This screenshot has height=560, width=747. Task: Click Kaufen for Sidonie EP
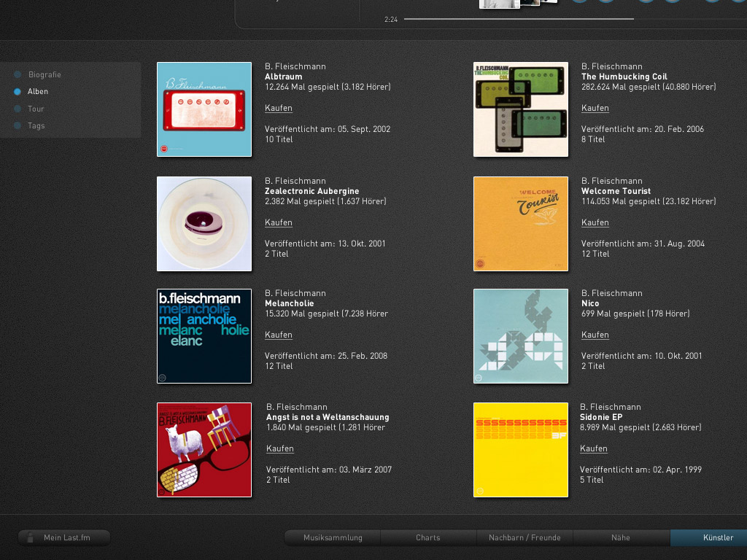point(594,448)
